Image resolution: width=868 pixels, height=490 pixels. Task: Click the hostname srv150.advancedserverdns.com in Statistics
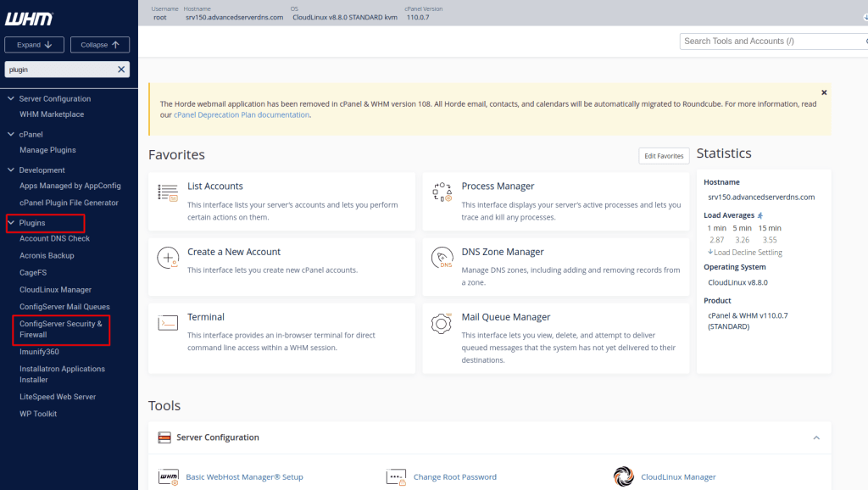pyautogui.click(x=761, y=198)
